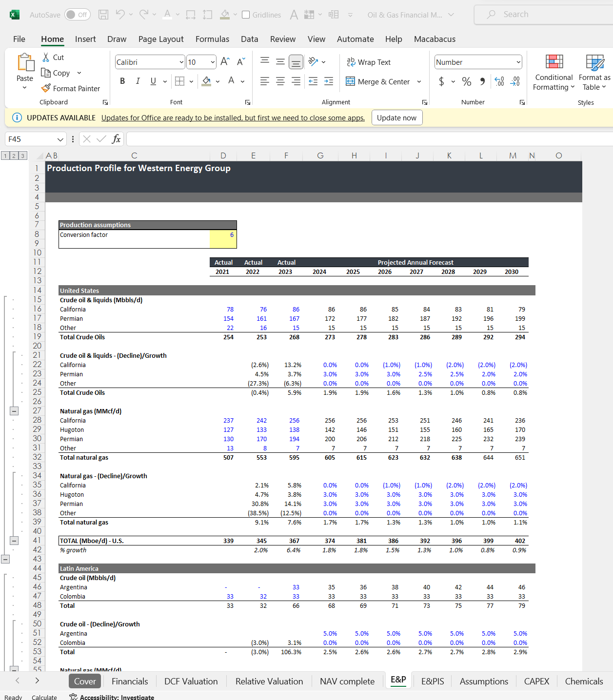Open the Fill Color swatch picker
The width and height of the screenshot is (613, 700).
tap(218, 81)
